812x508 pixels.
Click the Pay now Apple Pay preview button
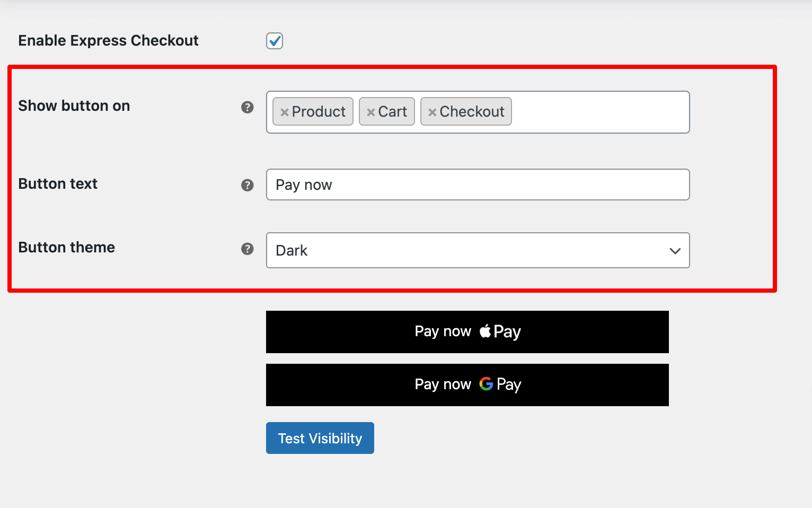click(x=467, y=331)
